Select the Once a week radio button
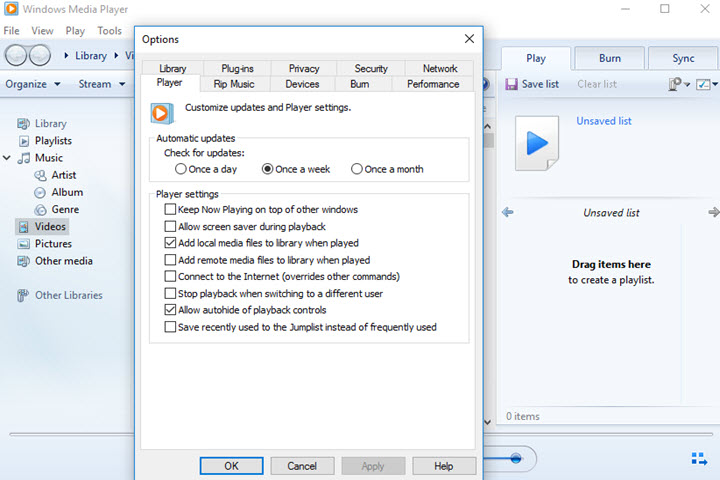 (267, 169)
